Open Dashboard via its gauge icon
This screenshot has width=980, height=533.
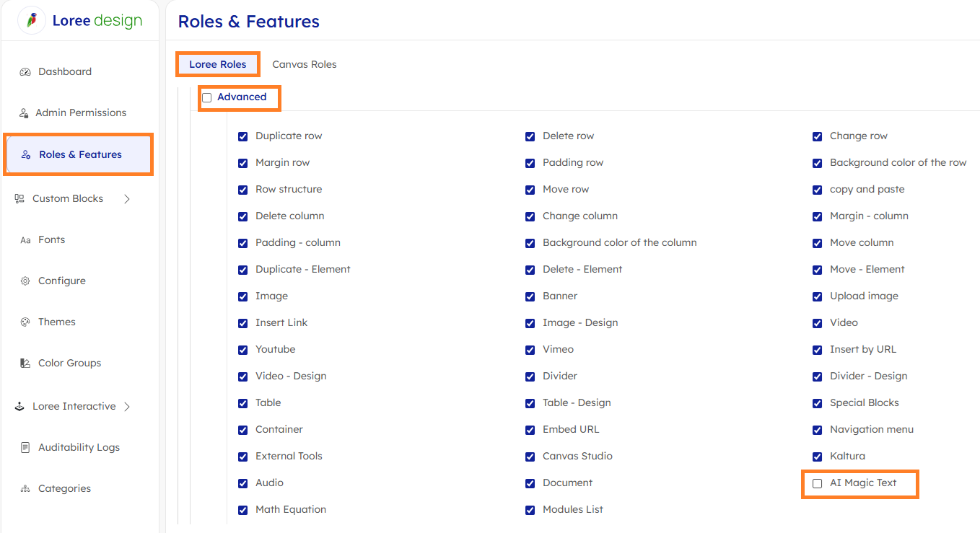[25, 72]
